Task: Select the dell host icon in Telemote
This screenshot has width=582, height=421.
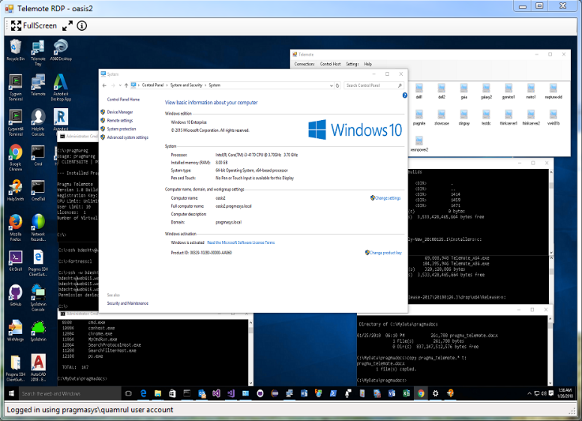Action: coord(419,91)
